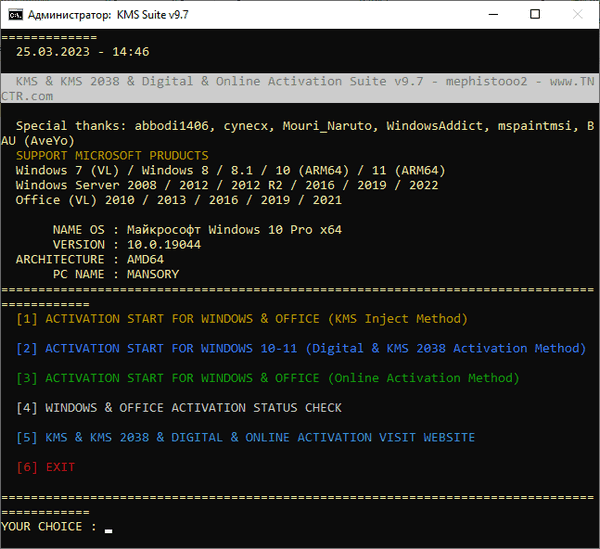
Task: Pick option [4] Activation Status Check
Action: (179, 408)
